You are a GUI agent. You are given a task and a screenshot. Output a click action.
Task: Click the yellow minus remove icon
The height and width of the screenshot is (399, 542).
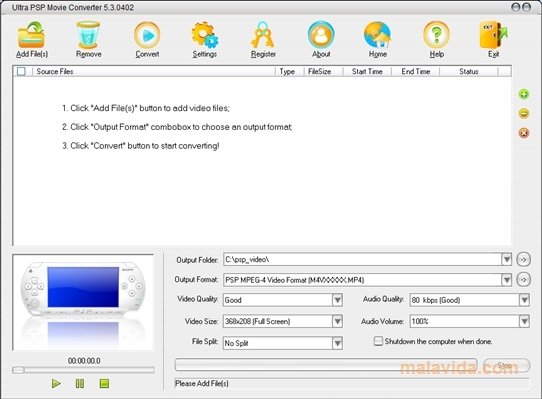[x=524, y=113]
